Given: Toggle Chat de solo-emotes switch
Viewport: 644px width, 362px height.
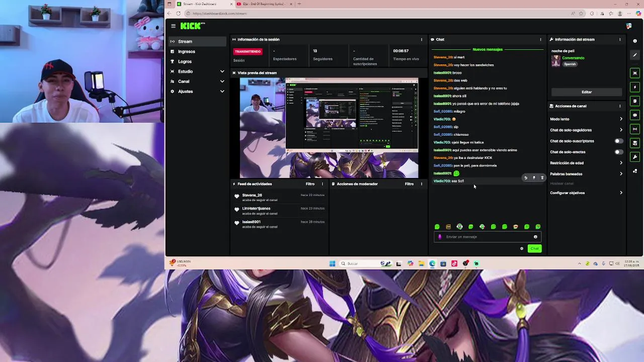Looking at the screenshot, I should (x=618, y=152).
